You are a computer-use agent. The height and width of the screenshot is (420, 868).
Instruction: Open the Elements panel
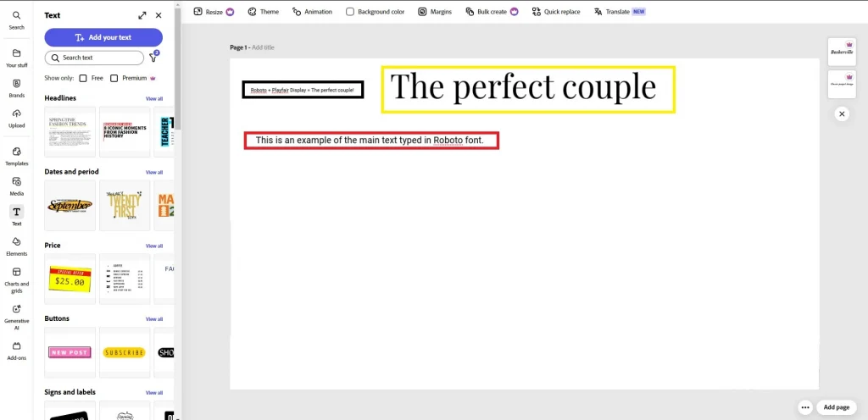tap(17, 246)
